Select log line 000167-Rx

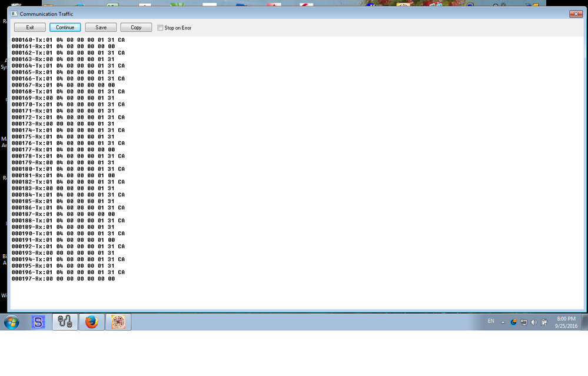[x=64, y=85]
